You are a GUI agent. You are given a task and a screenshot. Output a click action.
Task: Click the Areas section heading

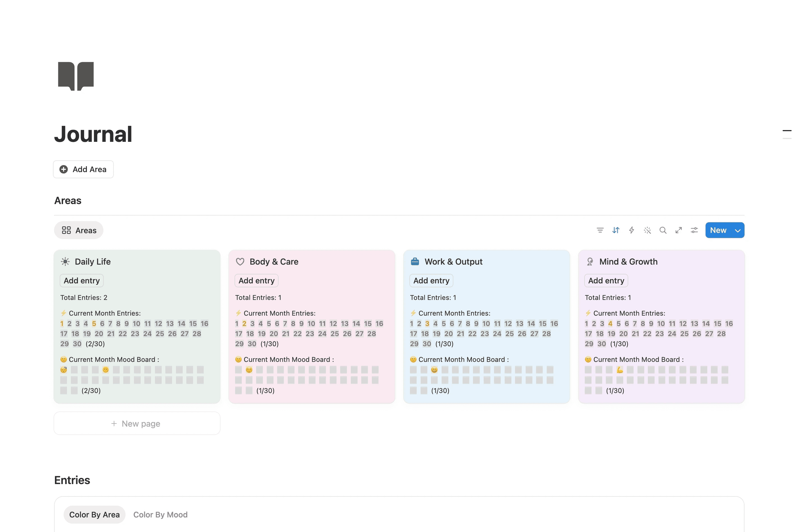click(68, 200)
